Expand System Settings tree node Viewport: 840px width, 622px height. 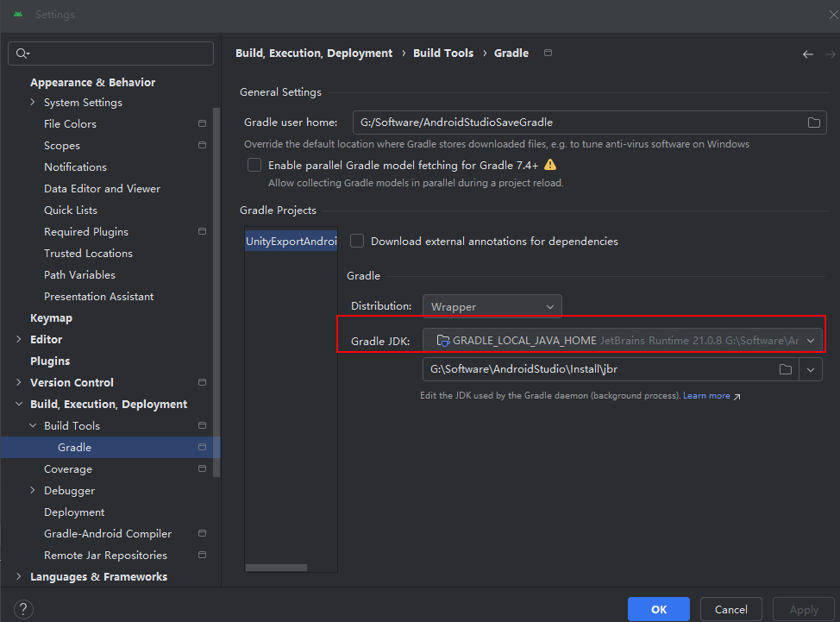(33, 102)
